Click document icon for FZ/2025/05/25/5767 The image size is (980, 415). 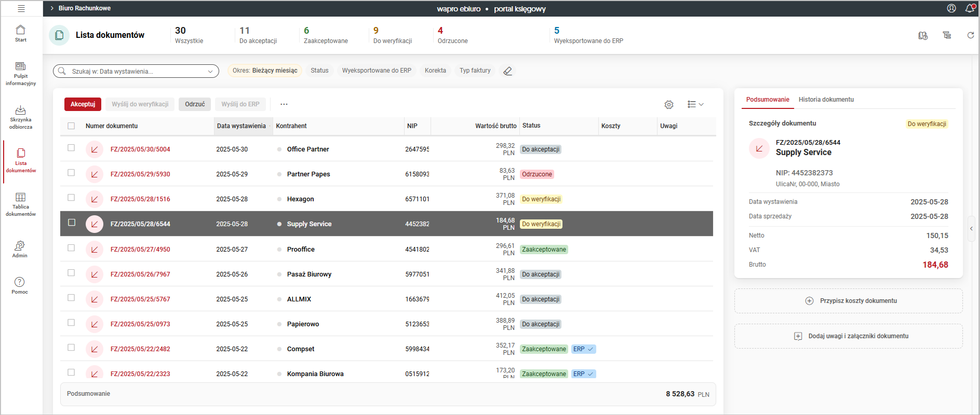[95, 299]
